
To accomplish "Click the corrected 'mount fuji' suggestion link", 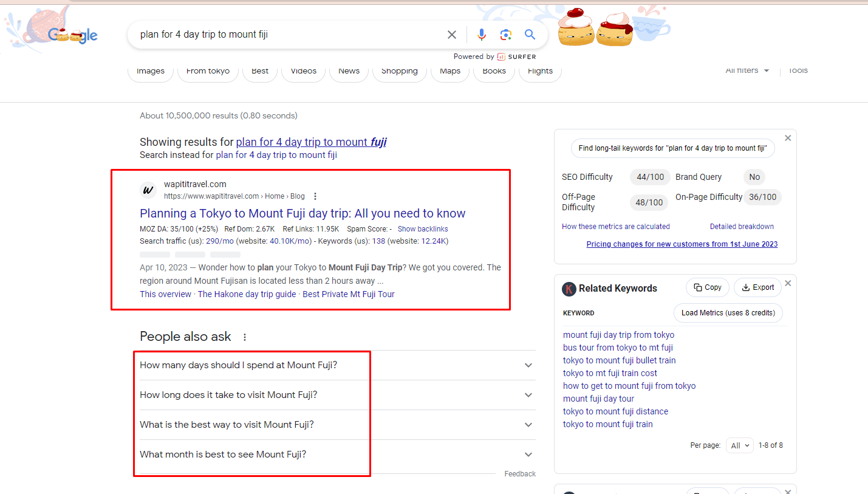I will point(311,142).
